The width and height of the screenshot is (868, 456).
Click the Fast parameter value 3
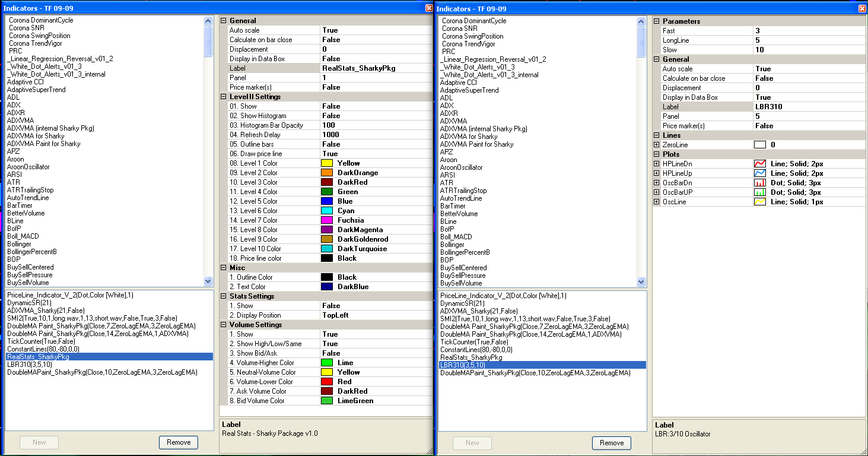tap(809, 31)
